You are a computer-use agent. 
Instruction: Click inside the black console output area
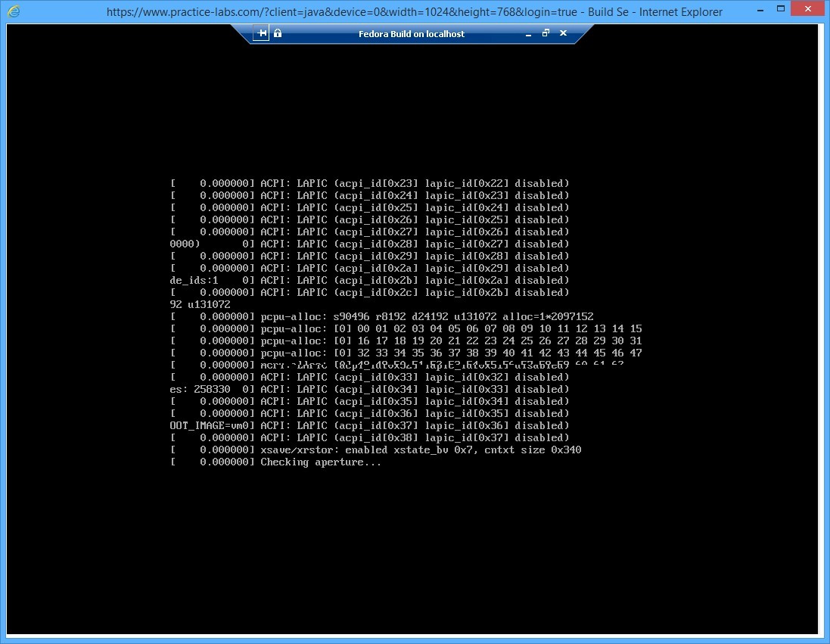pos(416,530)
